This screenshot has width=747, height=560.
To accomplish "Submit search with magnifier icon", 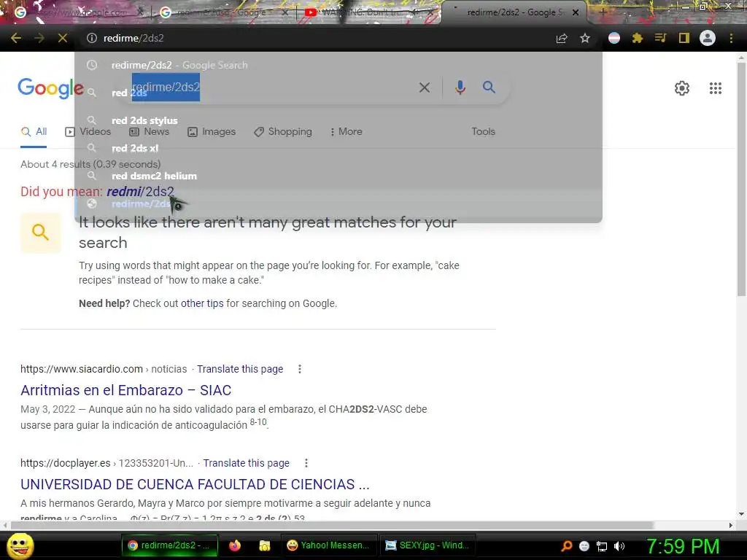I will pos(489,87).
